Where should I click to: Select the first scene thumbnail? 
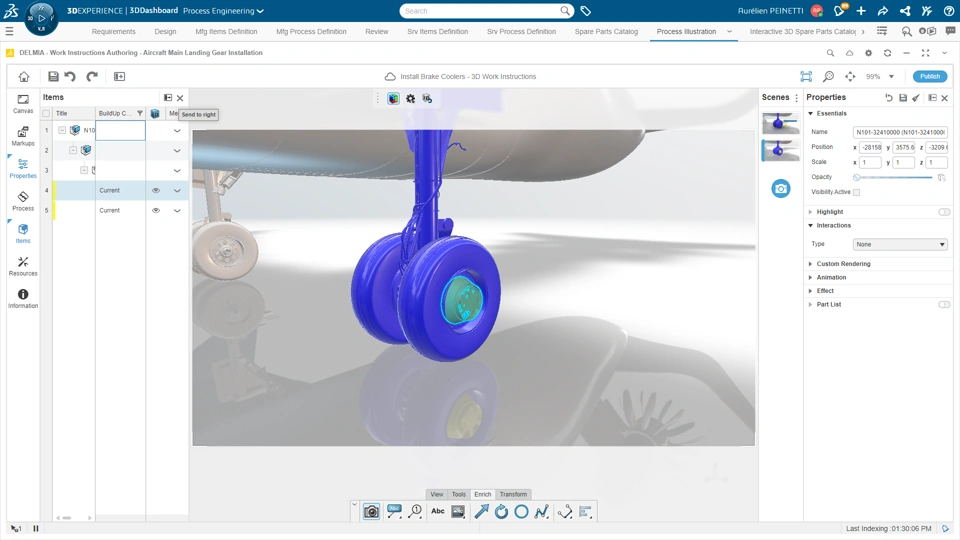[781, 123]
